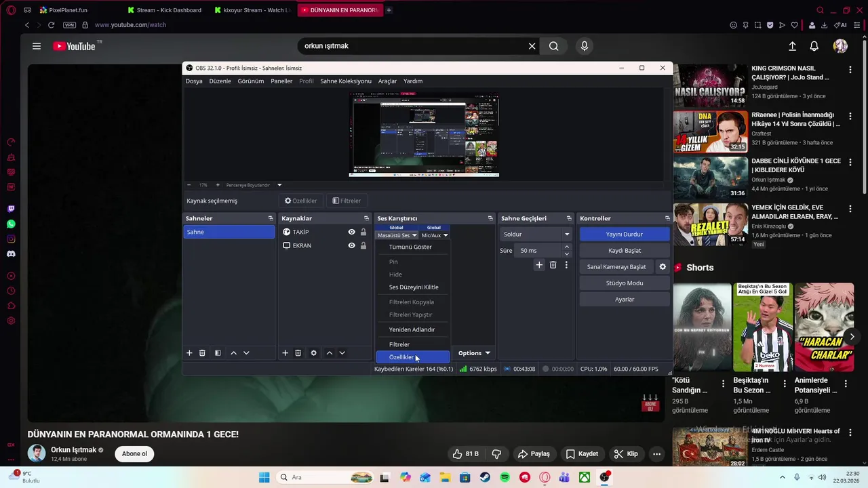Zoom in the OBS preview with the plus icon

point(218,185)
